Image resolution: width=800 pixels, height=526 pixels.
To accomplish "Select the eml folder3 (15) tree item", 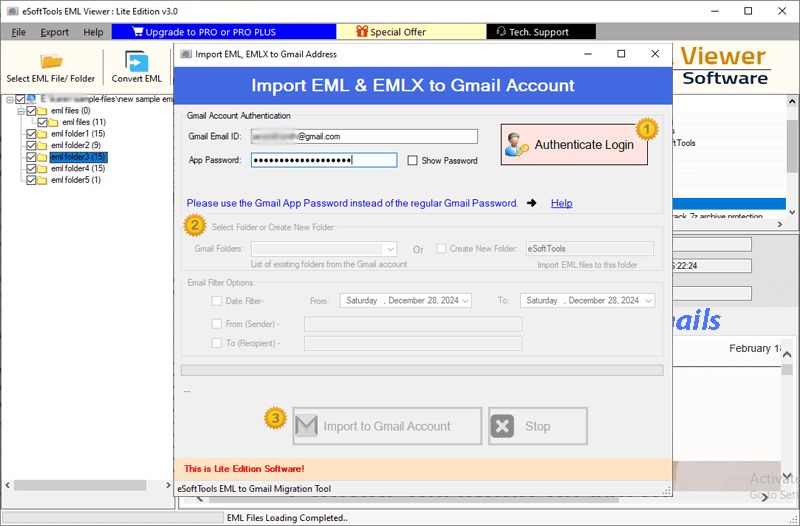I will (78, 157).
